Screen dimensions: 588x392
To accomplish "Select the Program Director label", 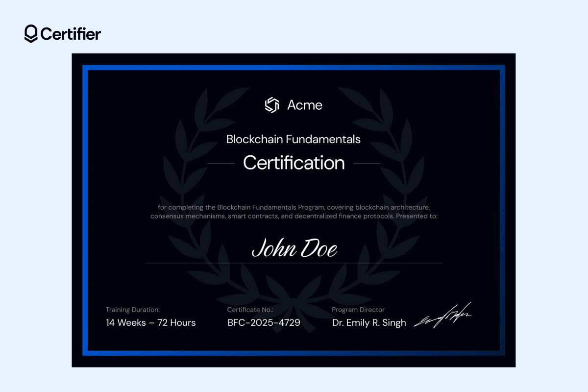I will tap(358, 309).
